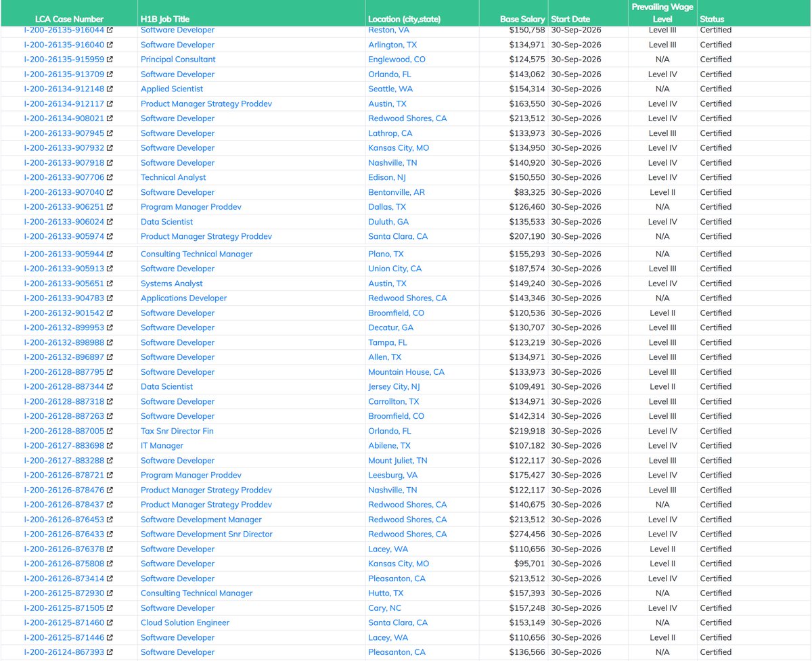Open case number link I-200-26128-887344
This screenshot has height=661, width=812.
[64, 387]
